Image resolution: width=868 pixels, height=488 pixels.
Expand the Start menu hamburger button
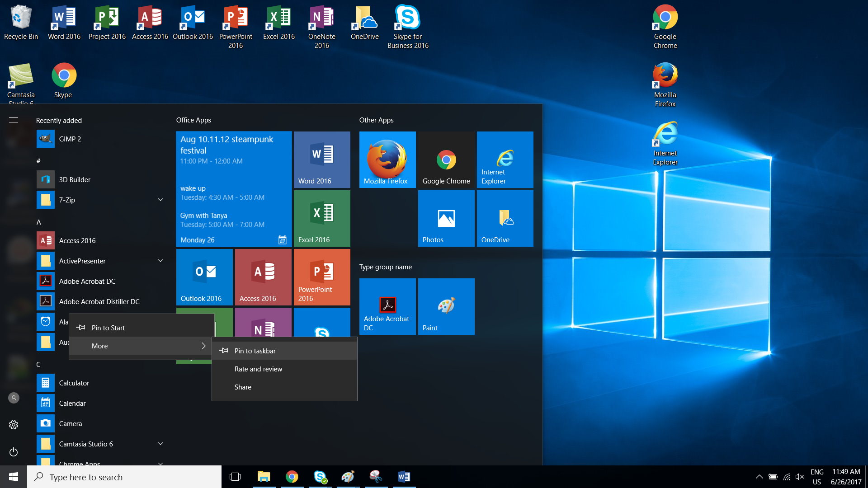(14, 120)
